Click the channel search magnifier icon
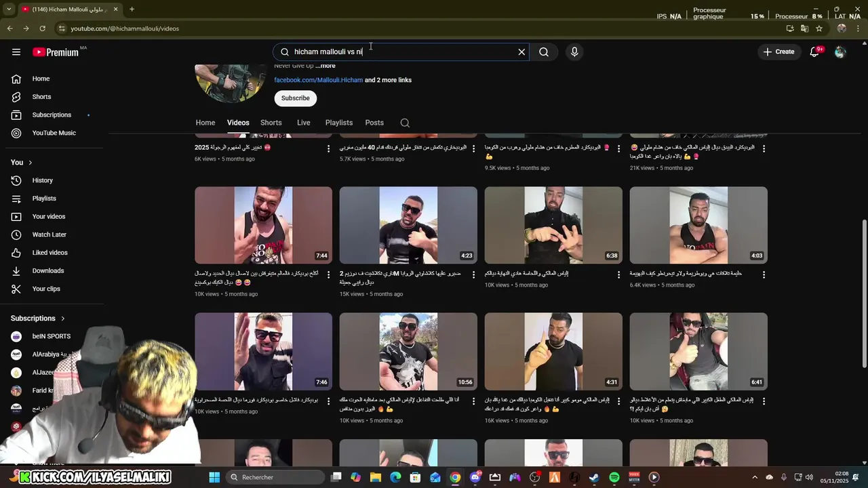 405,123
